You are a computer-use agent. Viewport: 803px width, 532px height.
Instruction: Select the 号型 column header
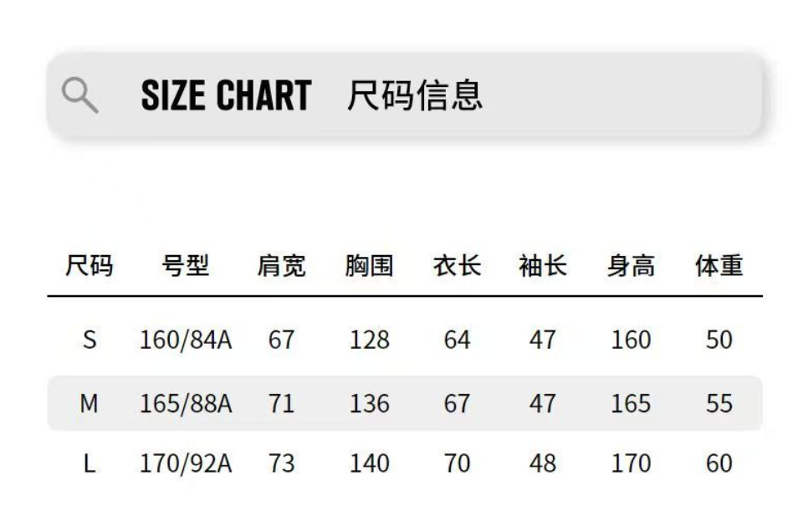point(185,267)
